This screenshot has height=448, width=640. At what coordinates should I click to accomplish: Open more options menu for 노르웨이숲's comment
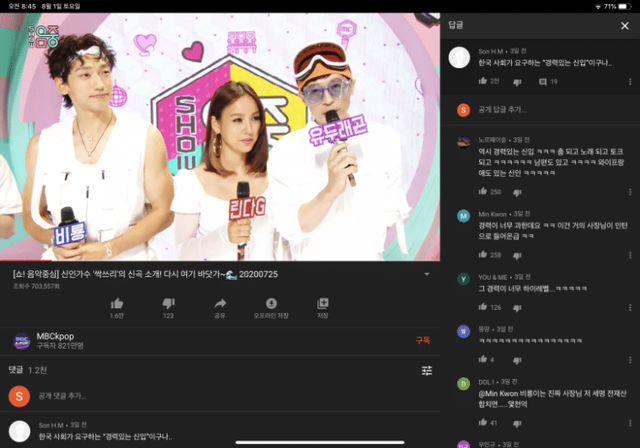(629, 191)
